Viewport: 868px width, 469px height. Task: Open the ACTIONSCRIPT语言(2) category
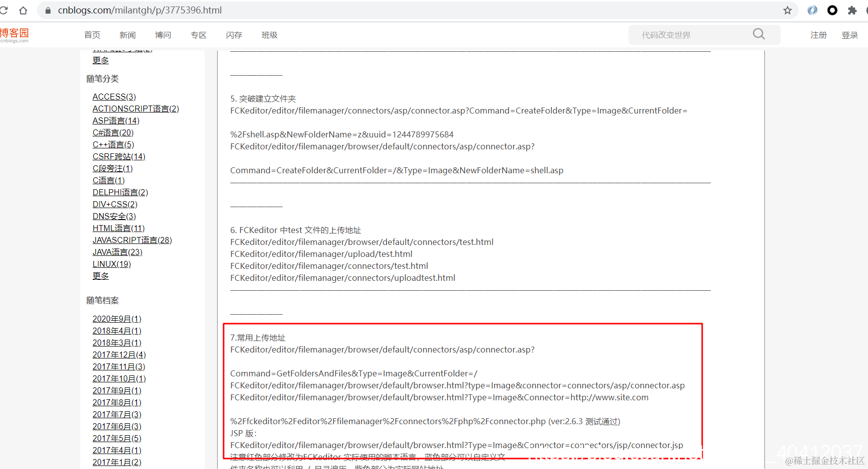(x=136, y=109)
